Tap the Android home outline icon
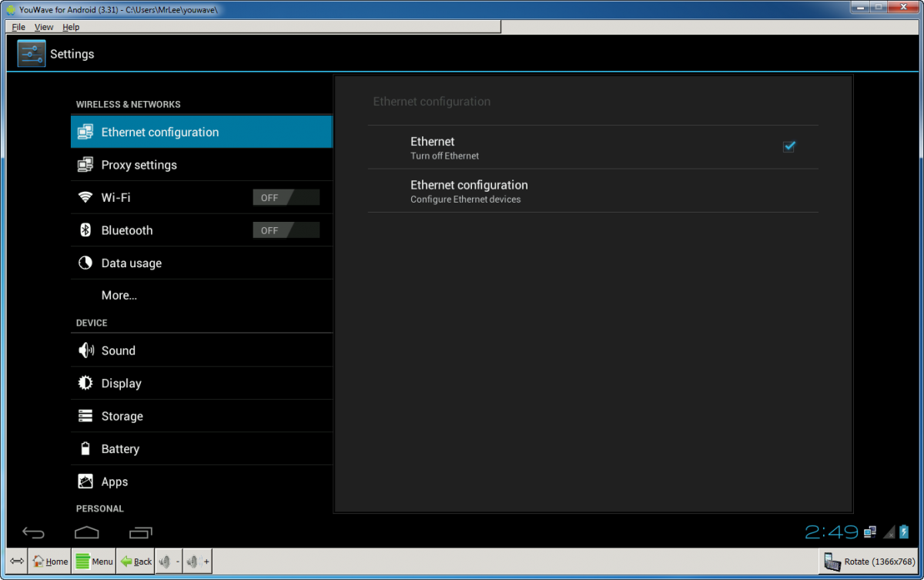 pyautogui.click(x=87, y=532)
